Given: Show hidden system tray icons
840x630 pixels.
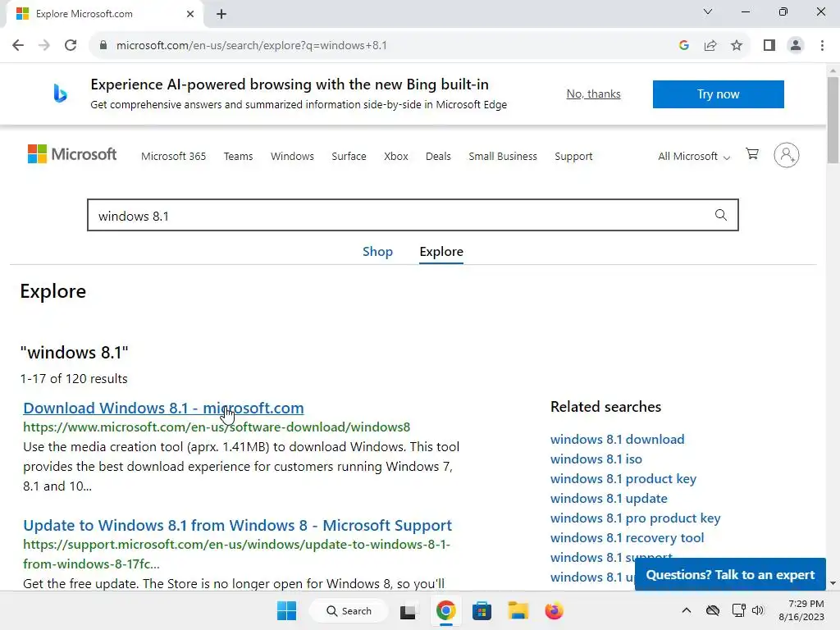Looking at the screenshot, I should pos(687,610).
